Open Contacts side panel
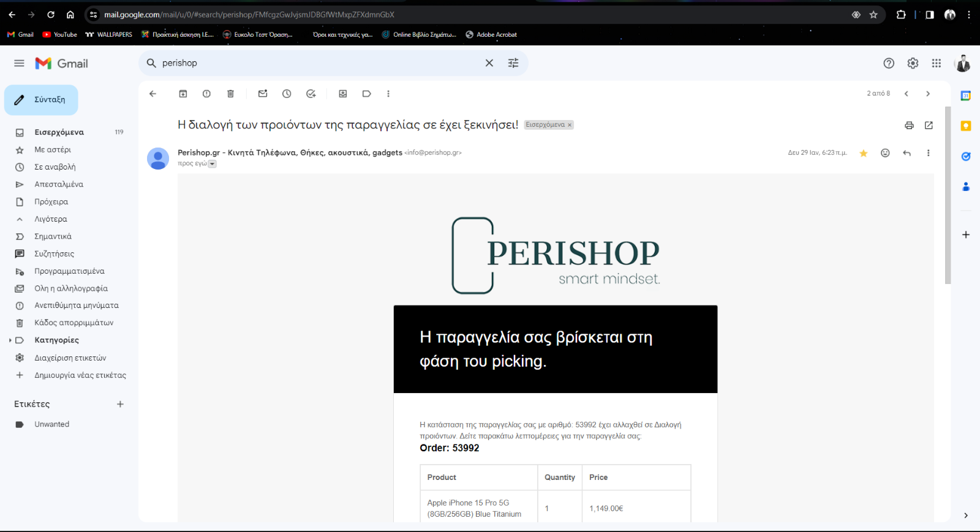The width and height of the screenshot is (980, 532). point(965,187)
